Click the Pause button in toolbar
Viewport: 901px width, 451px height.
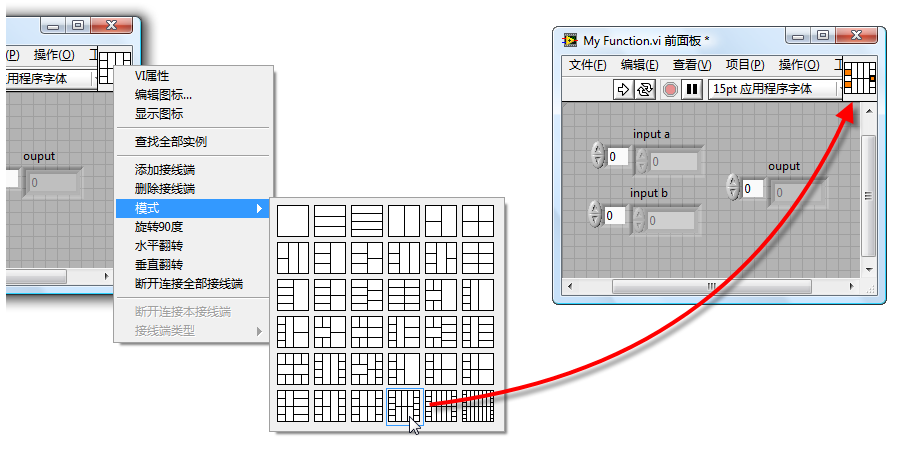[691, 89]
